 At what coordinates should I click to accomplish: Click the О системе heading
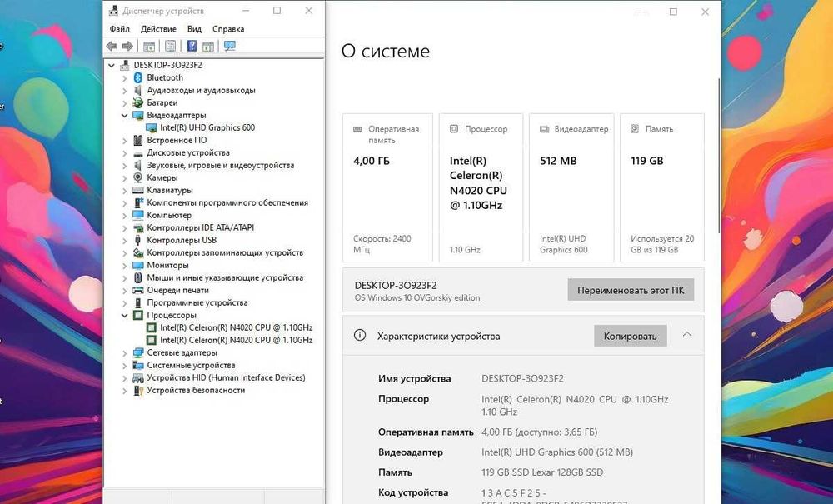[386, 52]
